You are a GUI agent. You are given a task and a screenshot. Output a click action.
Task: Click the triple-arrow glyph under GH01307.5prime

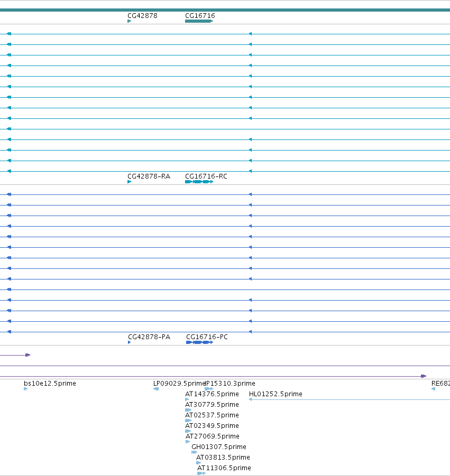[194, 452]
